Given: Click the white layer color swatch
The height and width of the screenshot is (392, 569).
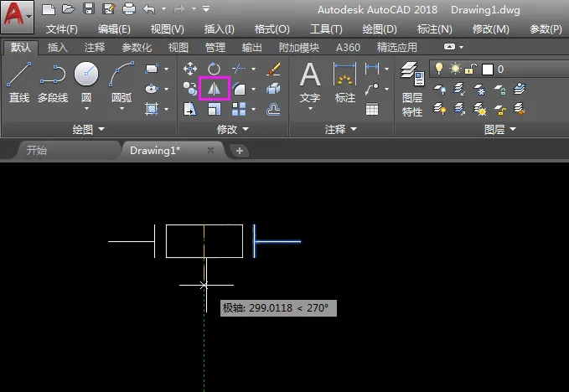Looking at the screenshot, I should pyautogui.click(x=488, y=69).
